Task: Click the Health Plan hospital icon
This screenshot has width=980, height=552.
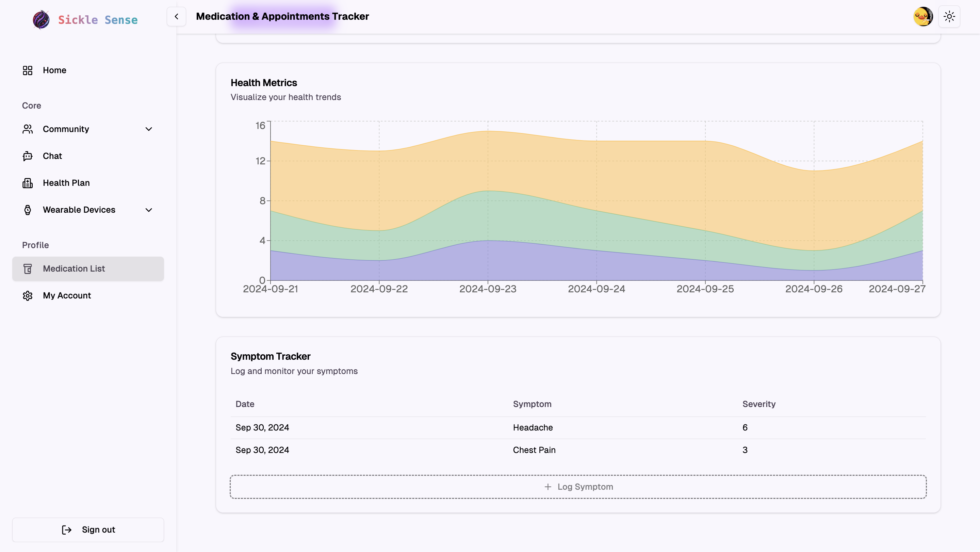Action: [27, 183]
